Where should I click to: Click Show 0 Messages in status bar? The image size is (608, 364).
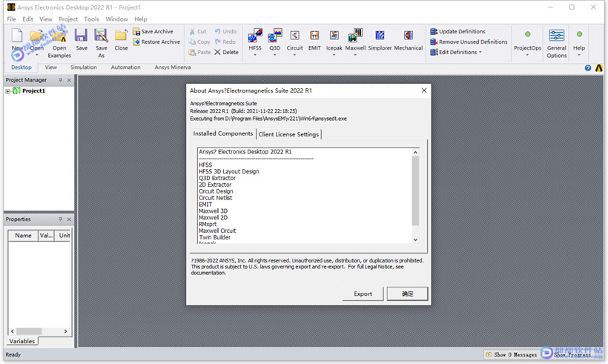(511, 354)
